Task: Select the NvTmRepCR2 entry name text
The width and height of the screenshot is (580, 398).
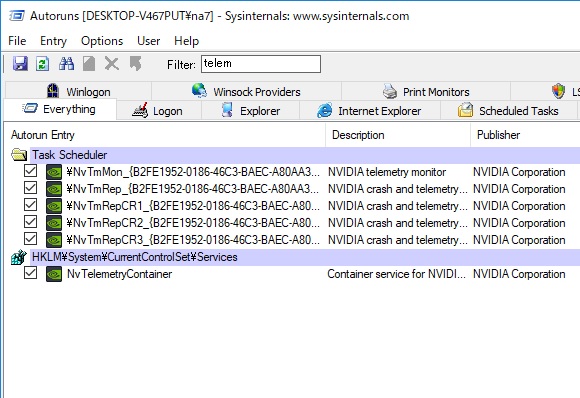Action: pos(193,223)
